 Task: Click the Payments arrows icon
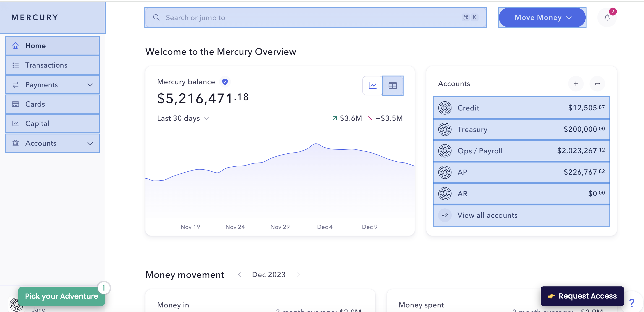click(16, 85)
